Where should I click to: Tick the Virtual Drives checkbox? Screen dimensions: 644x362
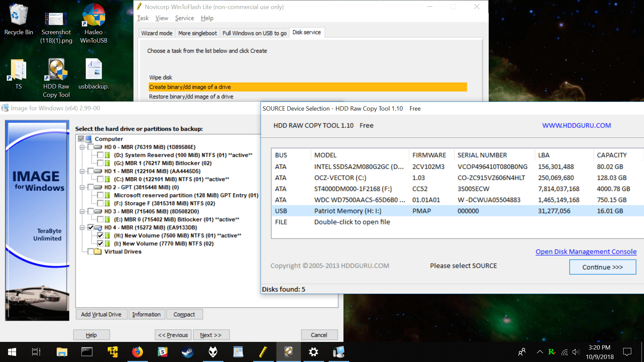91,252
